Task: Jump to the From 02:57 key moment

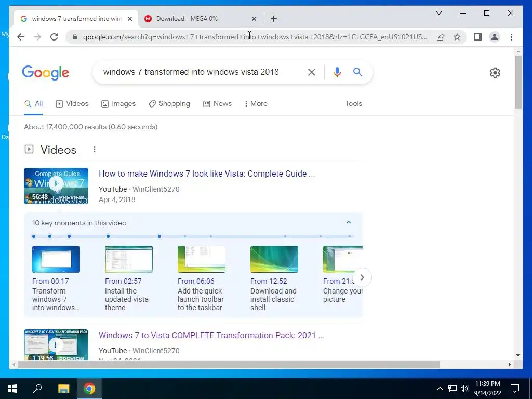Action: (123, 281)
